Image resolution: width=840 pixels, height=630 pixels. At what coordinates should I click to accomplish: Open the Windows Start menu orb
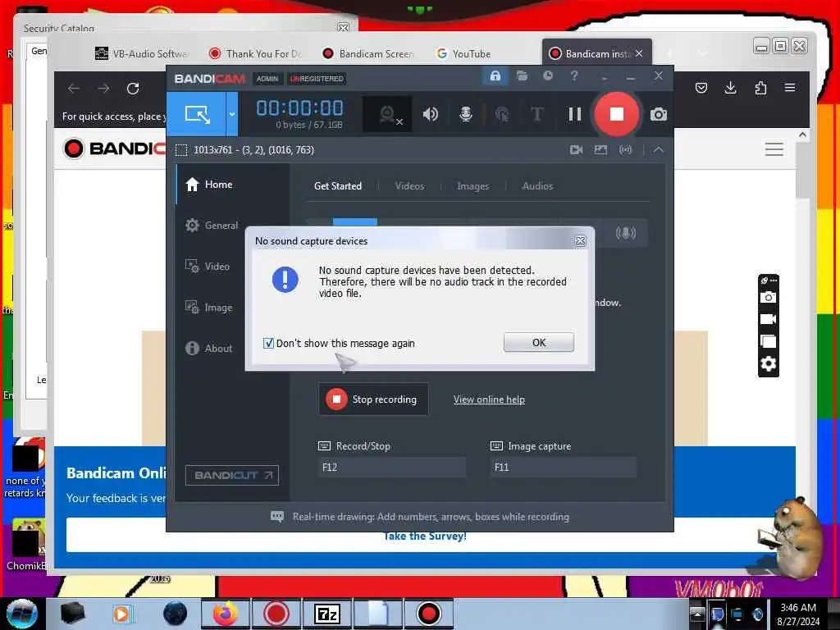pos(21,614)
